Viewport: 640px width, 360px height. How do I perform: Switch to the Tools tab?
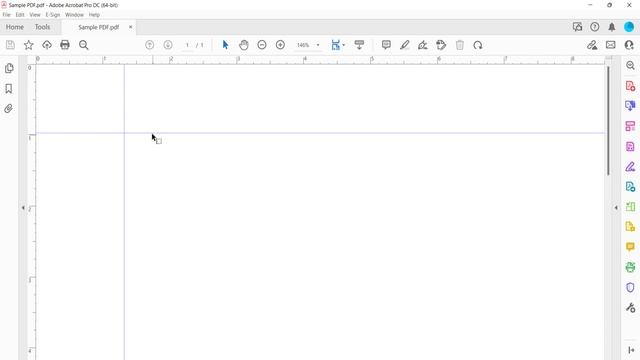[x=42, y=27]
